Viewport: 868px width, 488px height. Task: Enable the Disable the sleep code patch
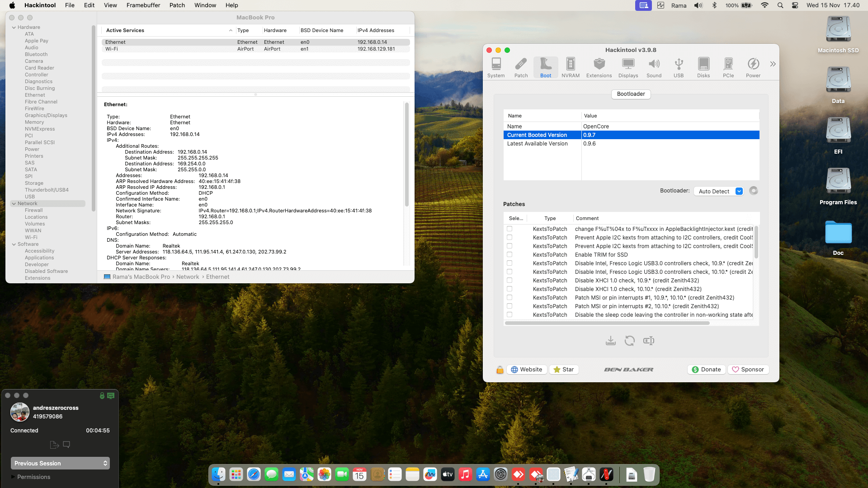coord(509,315)
